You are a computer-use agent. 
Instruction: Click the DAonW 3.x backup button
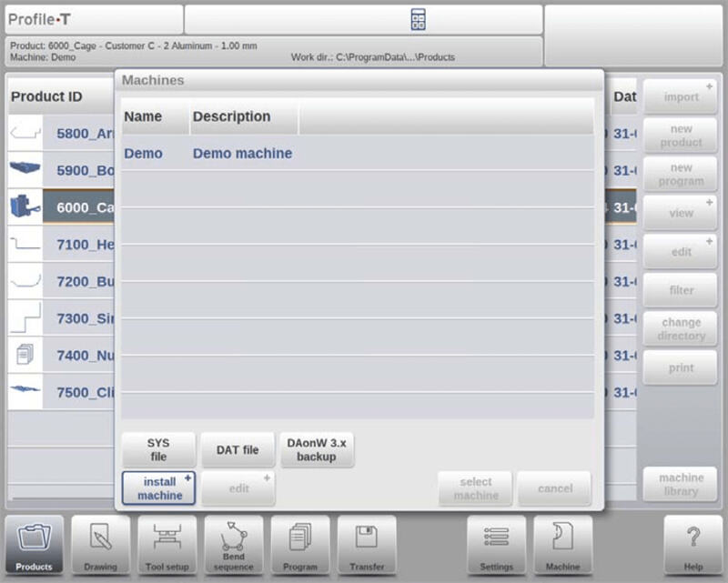tap(316, 449)
